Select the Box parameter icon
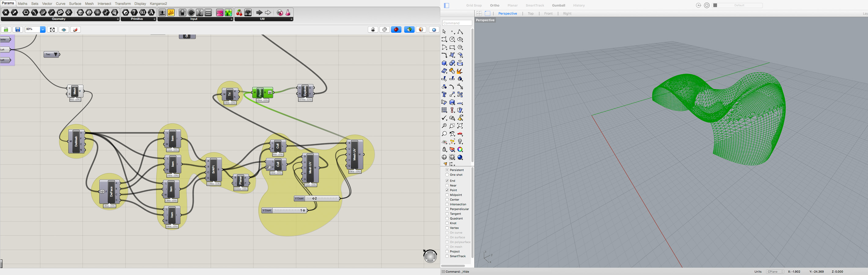The image size is (868, 275). pyautogui.click(x=80, y=13)
